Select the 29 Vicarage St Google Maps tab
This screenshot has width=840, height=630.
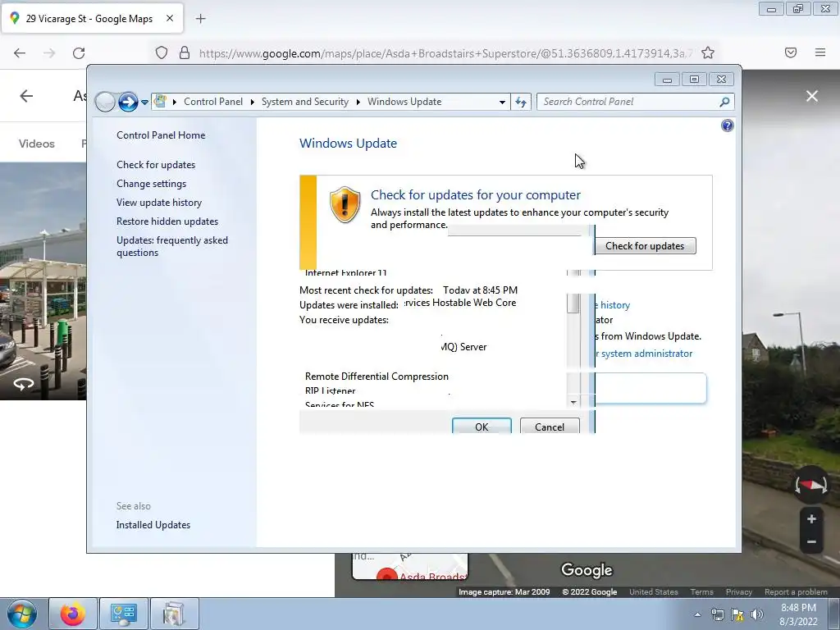[x=92, y=18]
